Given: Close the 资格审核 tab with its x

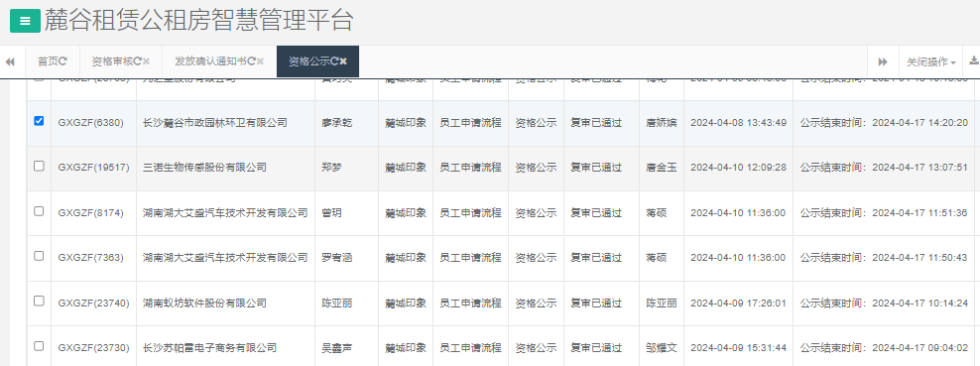Looking at the screenshot, I should (146, 61).
